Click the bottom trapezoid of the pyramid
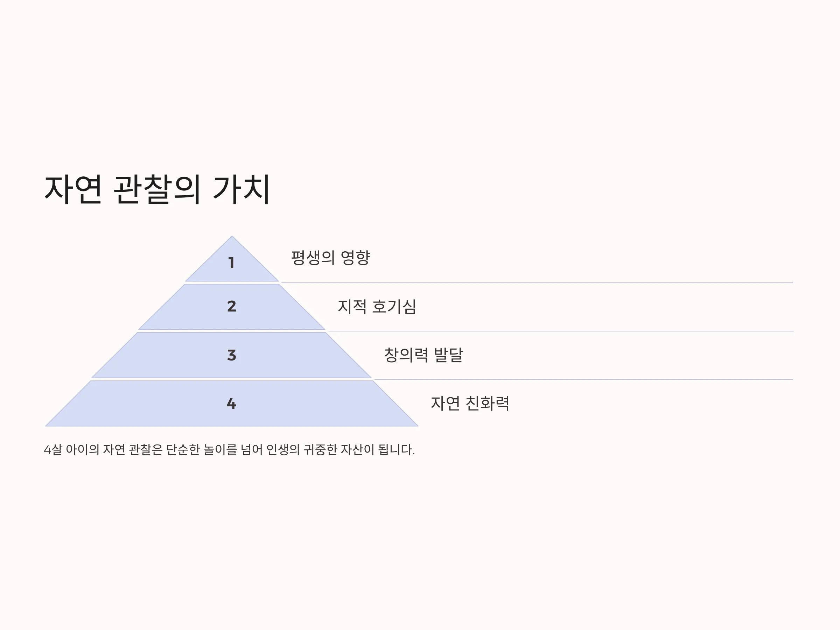Viewport: 840px width, 630px height. point(232,403)
